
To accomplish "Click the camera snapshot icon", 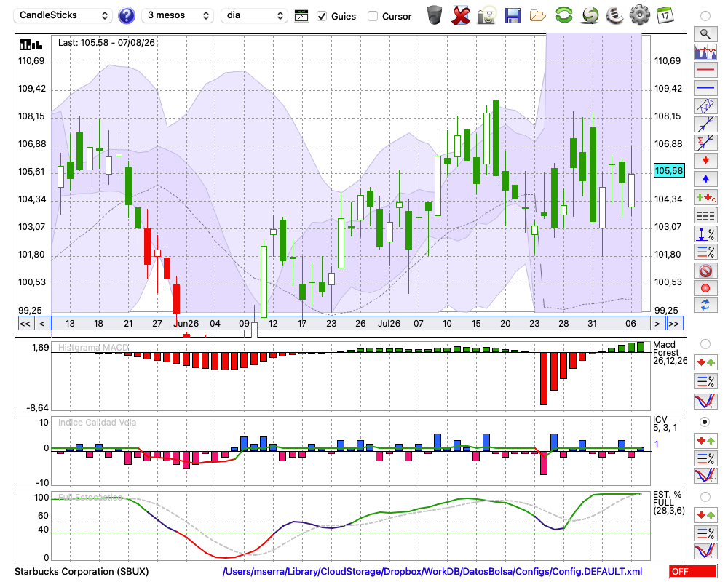I will (x=486, y=15).
